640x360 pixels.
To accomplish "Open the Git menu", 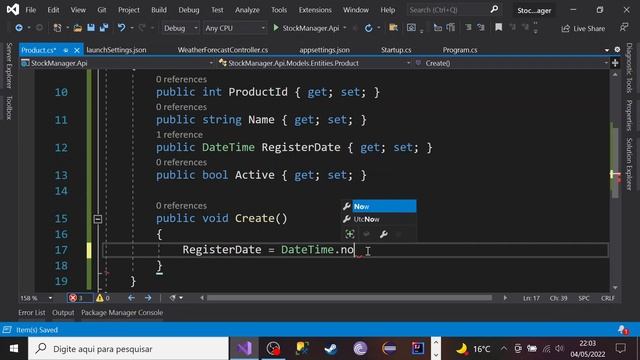I will (102, 10).
